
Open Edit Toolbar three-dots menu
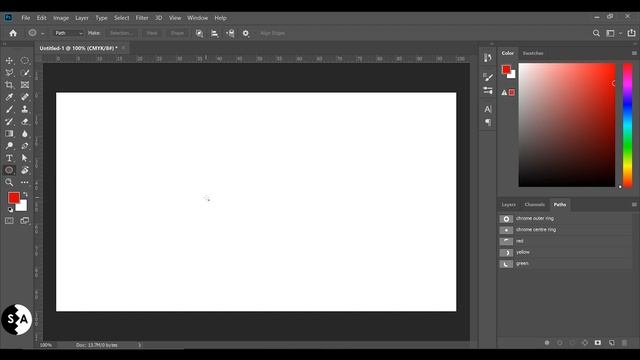(25, 182)
